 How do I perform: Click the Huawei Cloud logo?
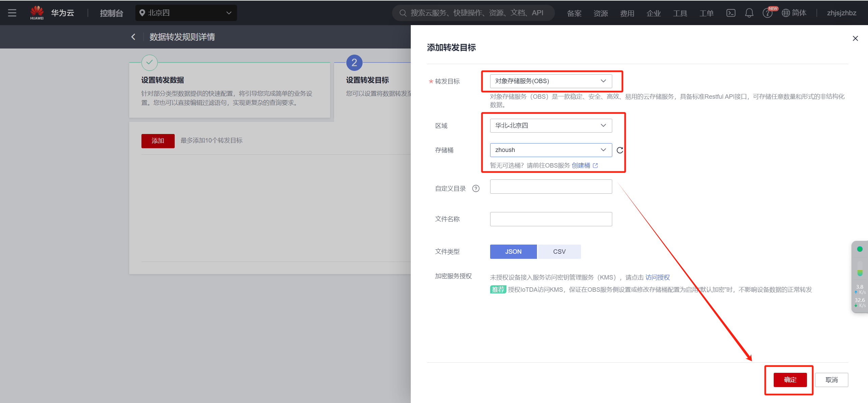click(37, 13)
